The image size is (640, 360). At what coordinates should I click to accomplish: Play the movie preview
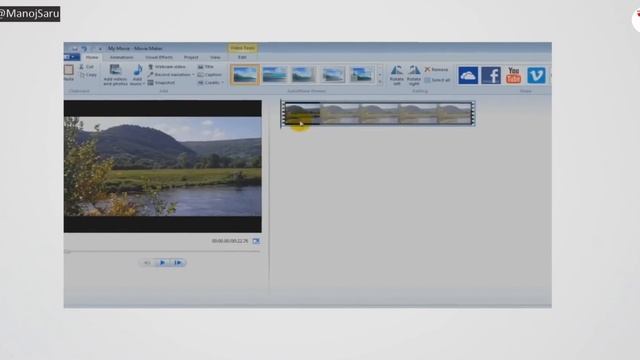162,262
